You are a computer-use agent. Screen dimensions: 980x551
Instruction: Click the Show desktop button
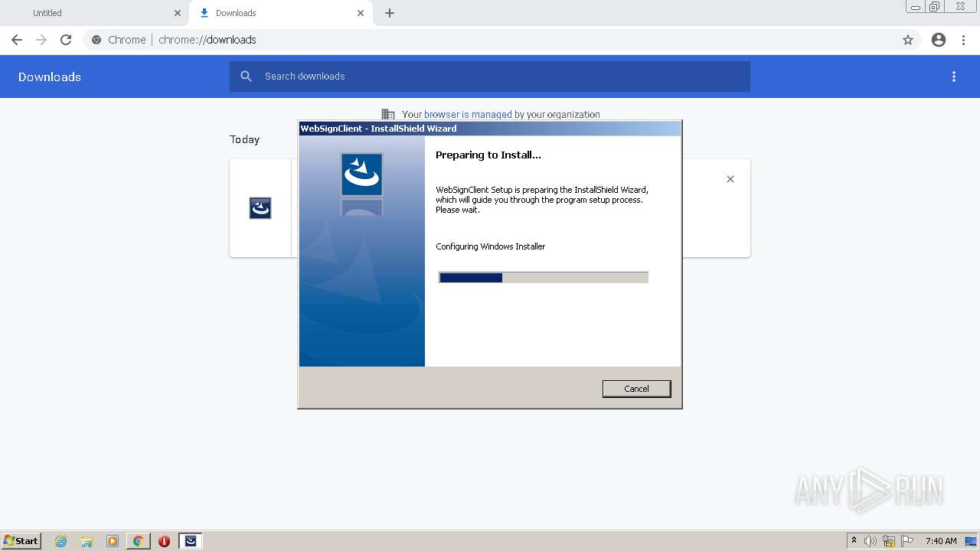(972, 541)
